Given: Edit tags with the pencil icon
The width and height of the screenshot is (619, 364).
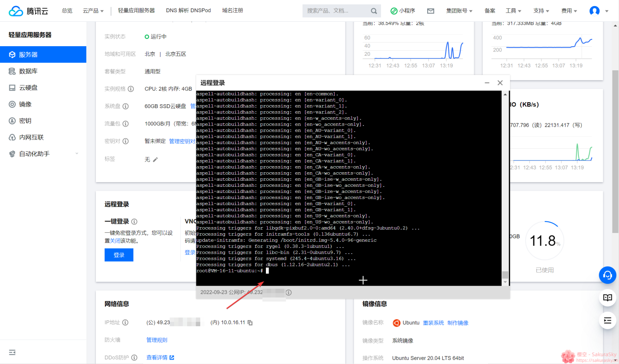Looking at the screenshot, I should tap(155, 160).
